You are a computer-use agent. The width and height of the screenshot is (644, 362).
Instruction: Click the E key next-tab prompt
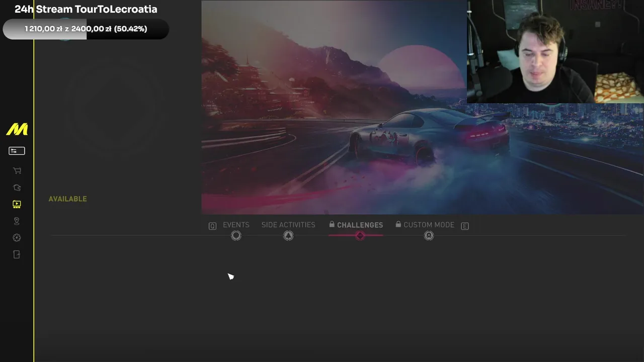(465, 226)
